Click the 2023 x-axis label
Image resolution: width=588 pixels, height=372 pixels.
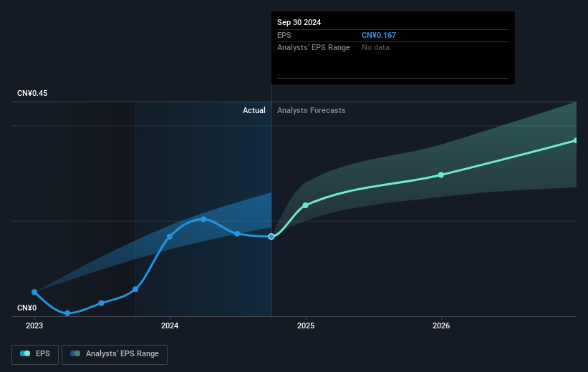34,326
